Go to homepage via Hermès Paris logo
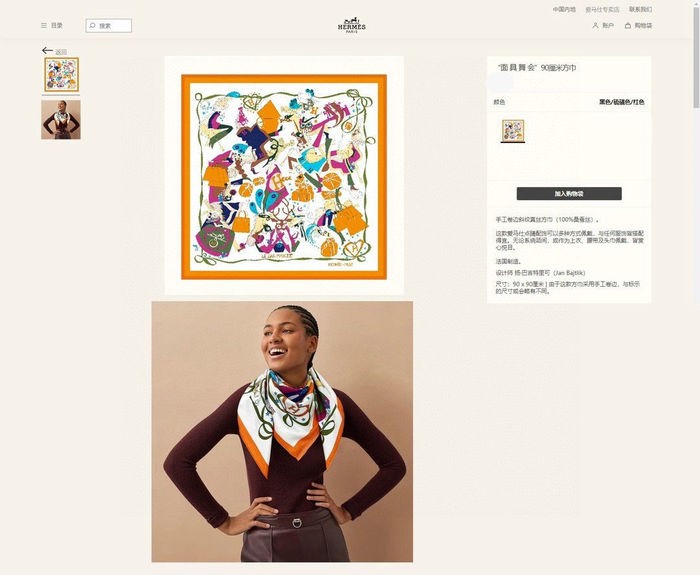The image size is (700, 575). [x=351, y=25]
